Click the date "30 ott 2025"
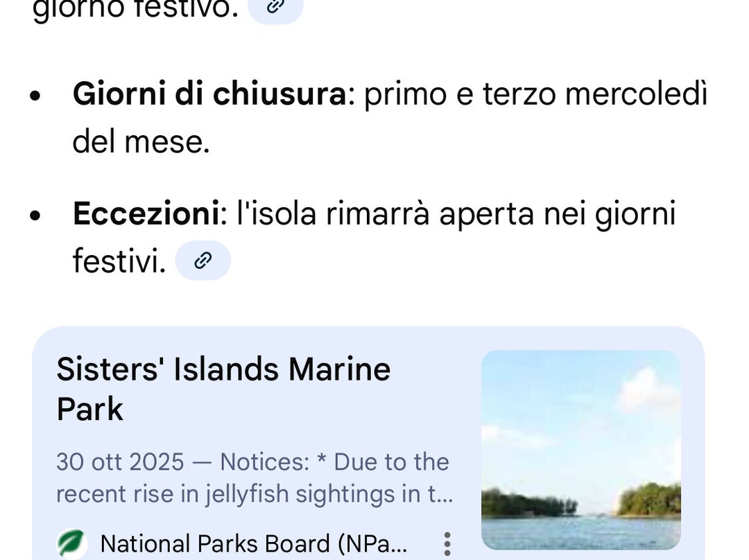Screen dimensions: 749x560 (x=120, y=462)
